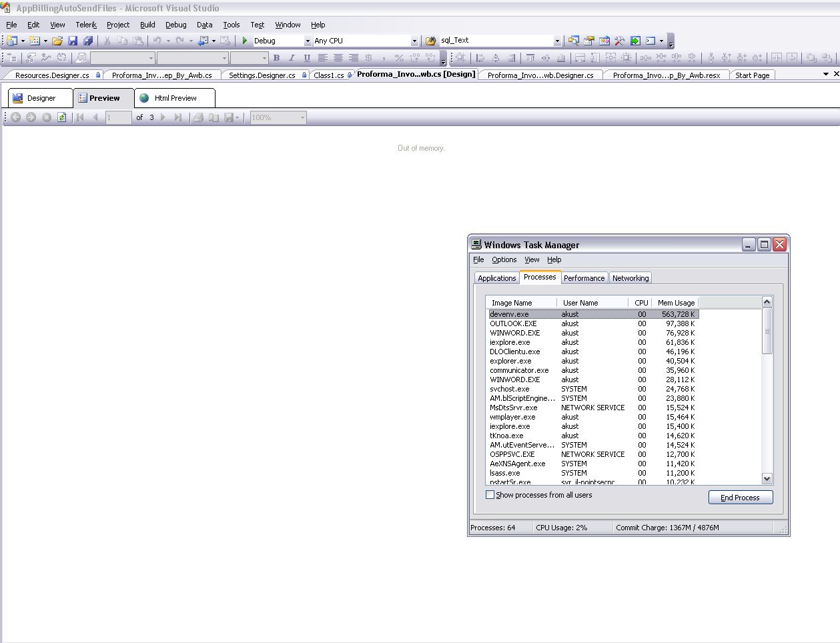Jump to last page in preview
Image resolution: width=840 pixels, height=643 pixels.
coord(178,117)
